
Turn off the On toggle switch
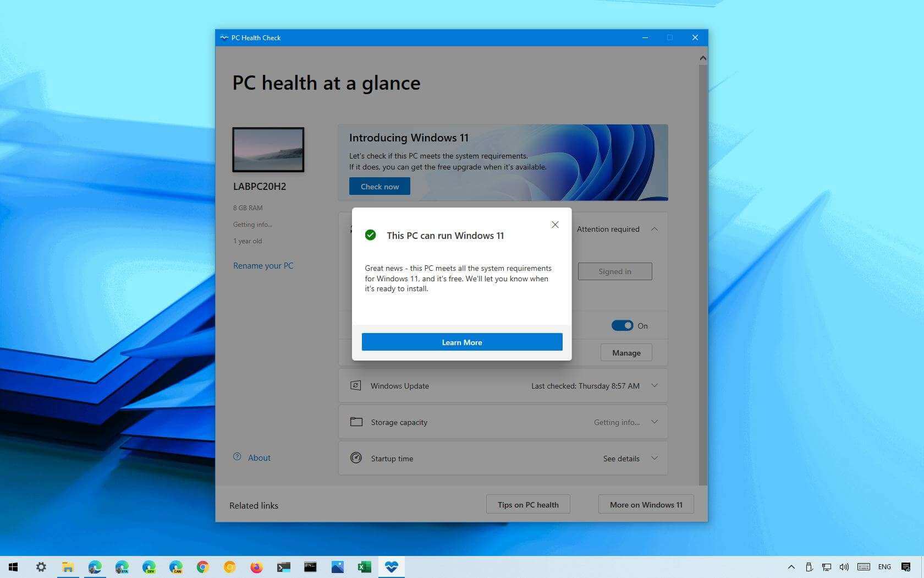(x=622, y=325)
